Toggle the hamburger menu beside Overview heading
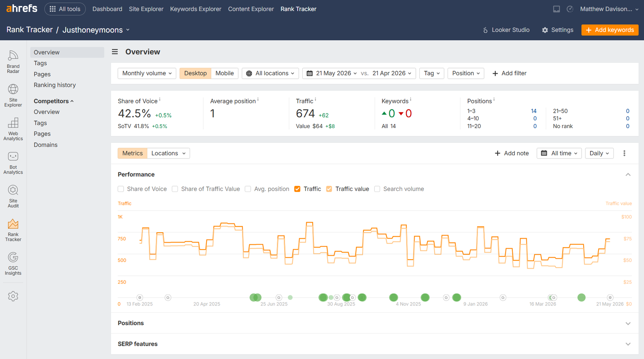This screenshot has width=644, height=359. coord(115,52)
